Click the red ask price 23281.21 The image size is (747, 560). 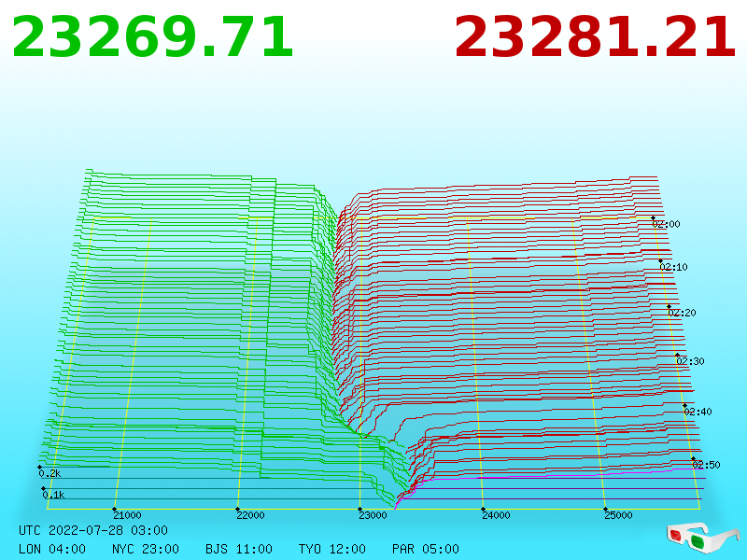(x=595, y=37)
